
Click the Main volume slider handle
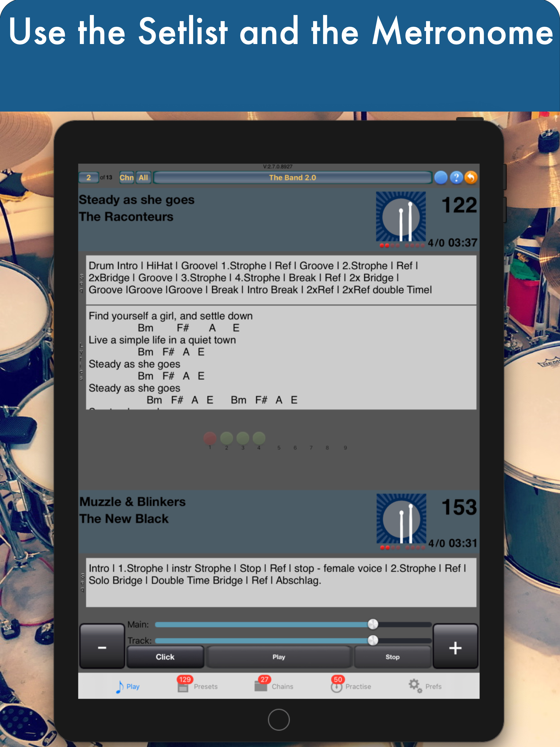point(372,624)
